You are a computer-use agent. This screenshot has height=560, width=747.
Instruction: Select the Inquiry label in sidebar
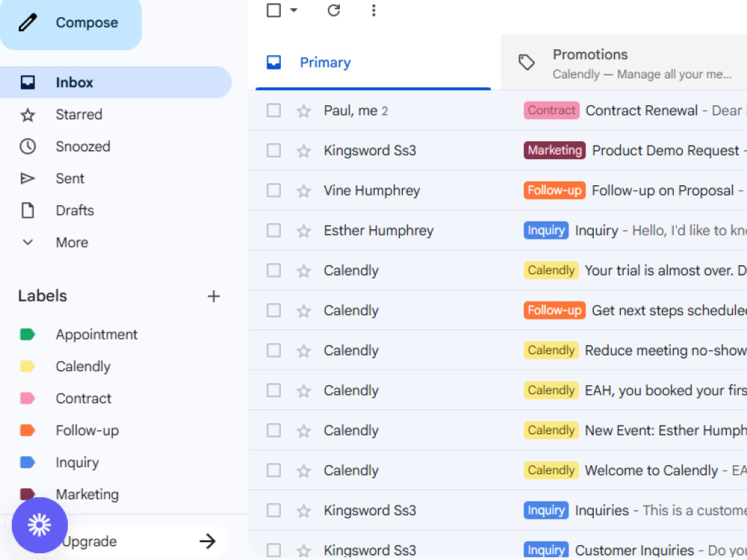coord(77,462)
